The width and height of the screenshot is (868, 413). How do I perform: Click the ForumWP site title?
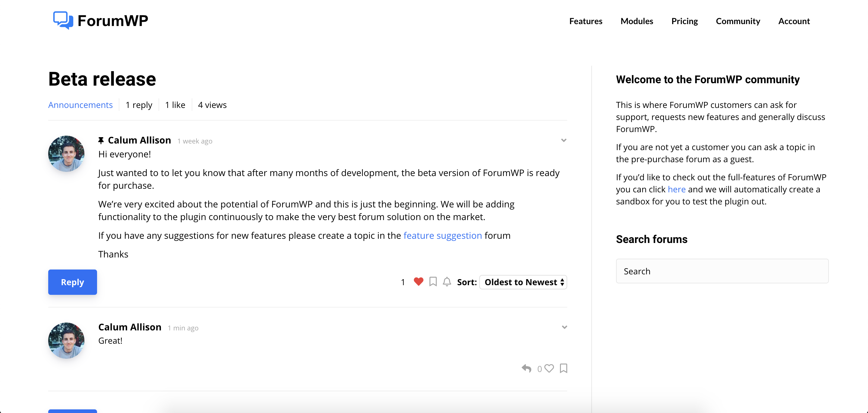(113, 20)
